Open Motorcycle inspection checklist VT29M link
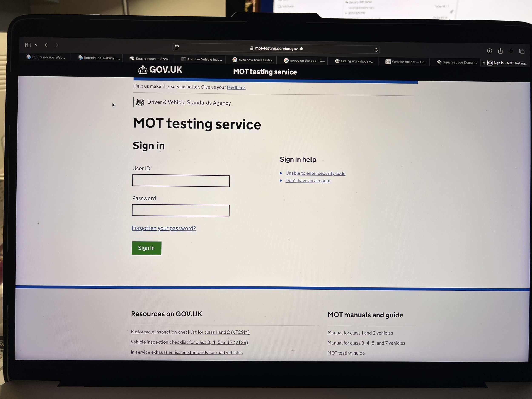The image size is (532, 399). 190,332
